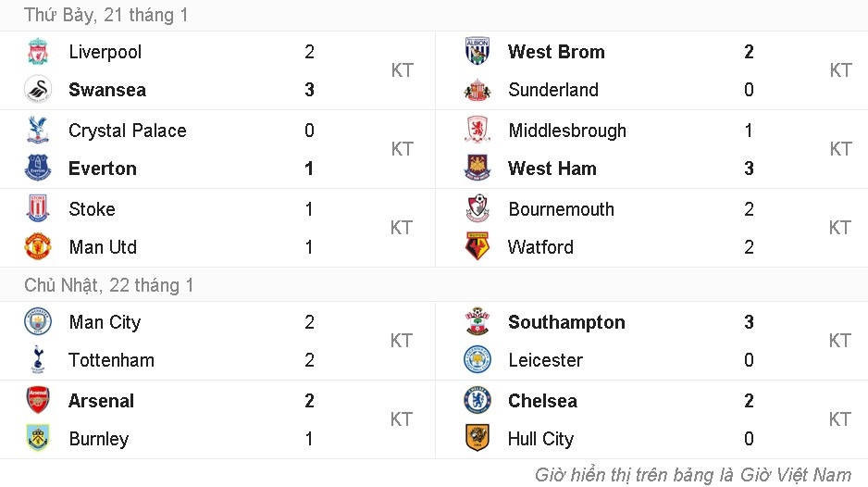Click the Everton club crest
The height and width of the screenshot is (487, 868).
[38, 169]
